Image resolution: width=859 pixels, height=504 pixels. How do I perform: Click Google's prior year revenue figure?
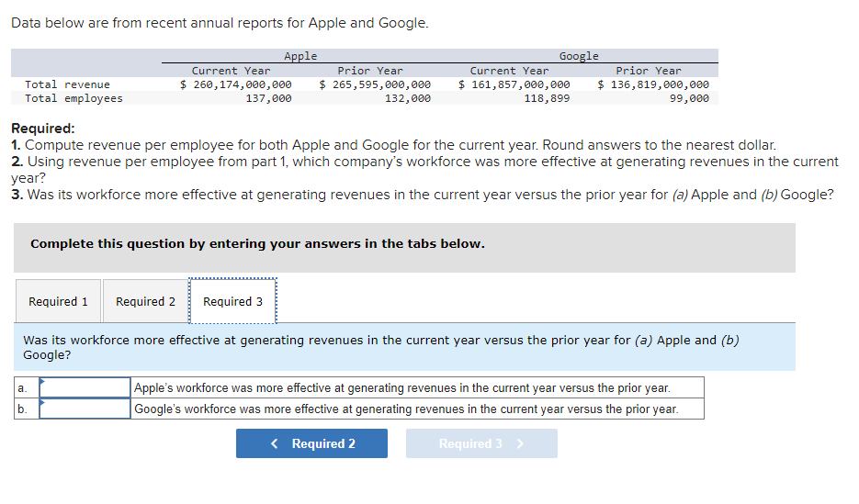653,84
